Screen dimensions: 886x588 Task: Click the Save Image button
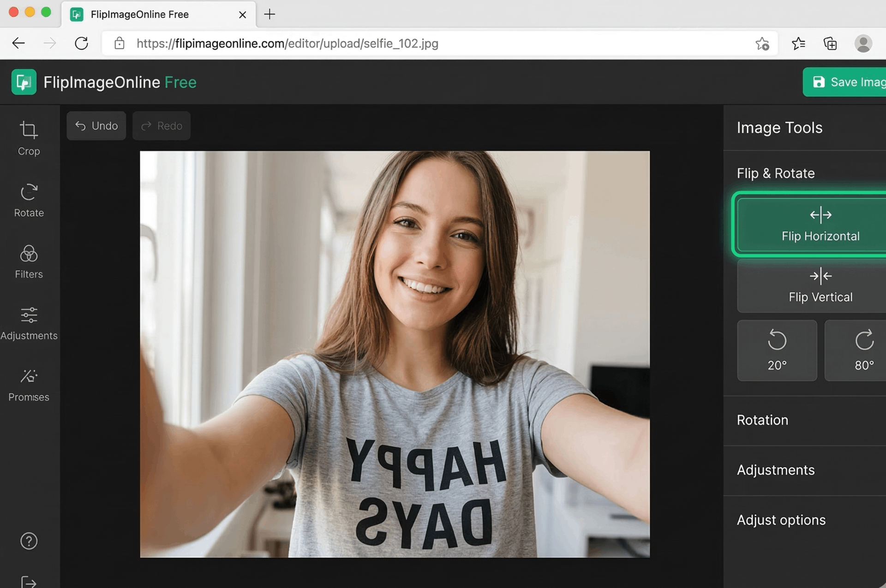tap(851, 82)
